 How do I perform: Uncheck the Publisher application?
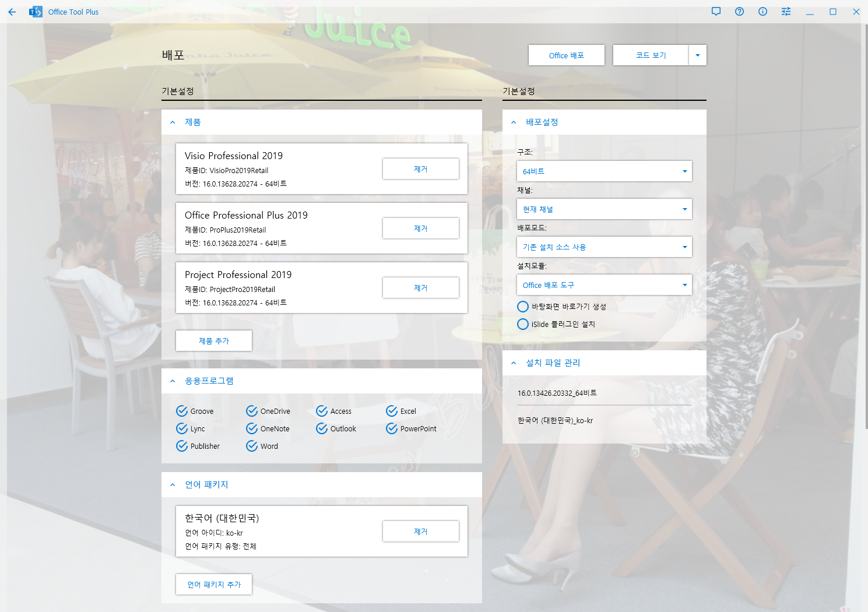[x=182, y=446]
